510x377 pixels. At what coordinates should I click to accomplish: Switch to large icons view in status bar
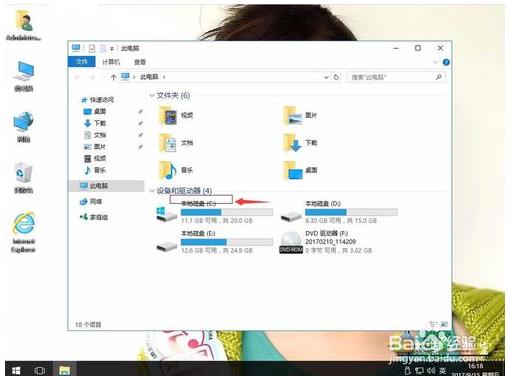(x=444, y=324)
